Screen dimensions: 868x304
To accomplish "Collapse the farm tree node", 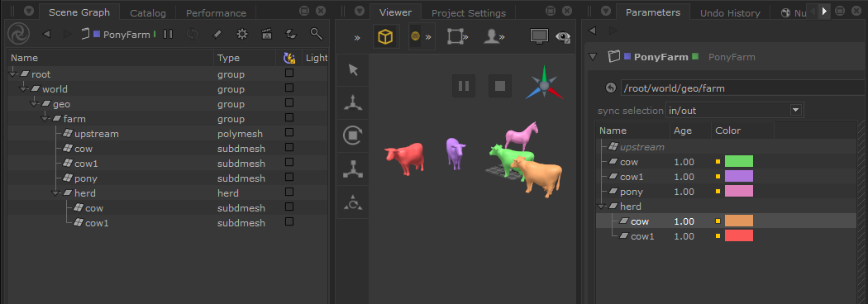I will coord(45,119).
